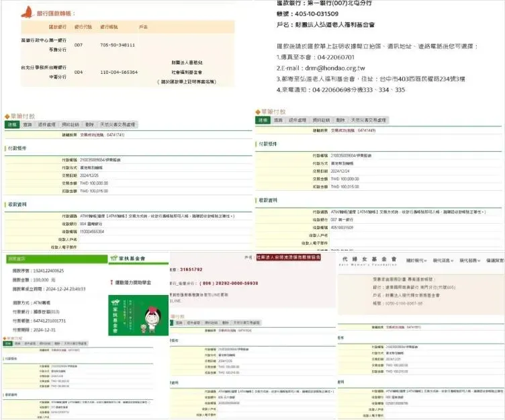Click the 帳號 405-10-031509 line
This screenshot has width=505, height=420.
point(308,14)
